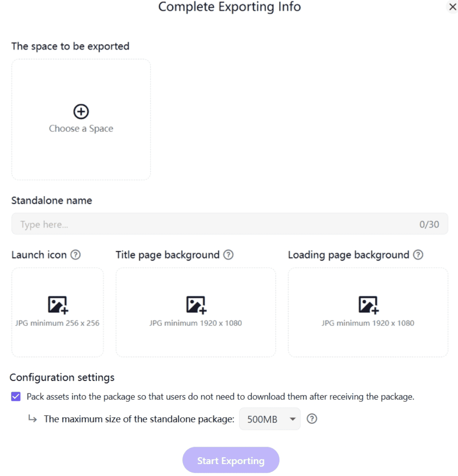Screen dimensions: 458x476
Task: Open the Loading page background help tooltip
Action: [417, 255]
